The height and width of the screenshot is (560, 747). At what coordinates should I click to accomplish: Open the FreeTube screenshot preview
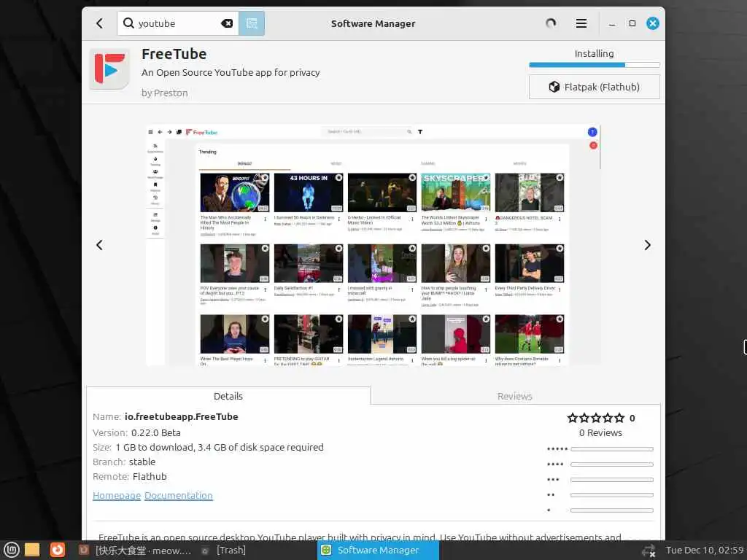click(373, 245)
